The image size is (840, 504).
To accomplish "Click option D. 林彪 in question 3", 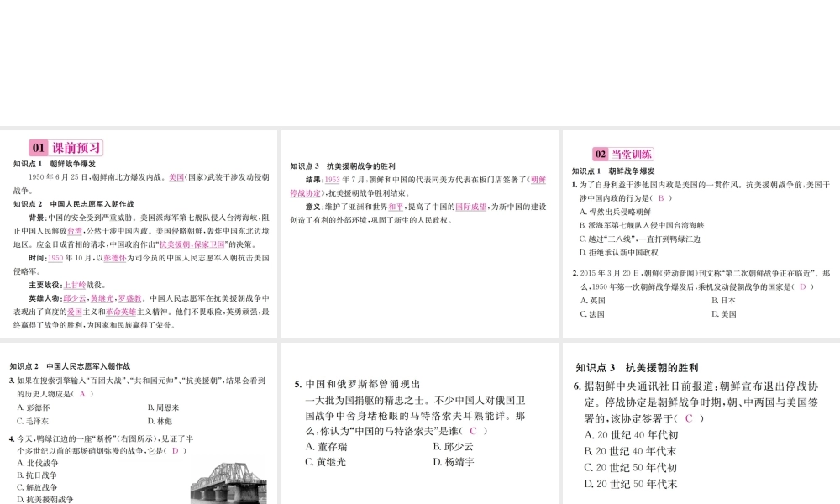I will pos(160,422).
